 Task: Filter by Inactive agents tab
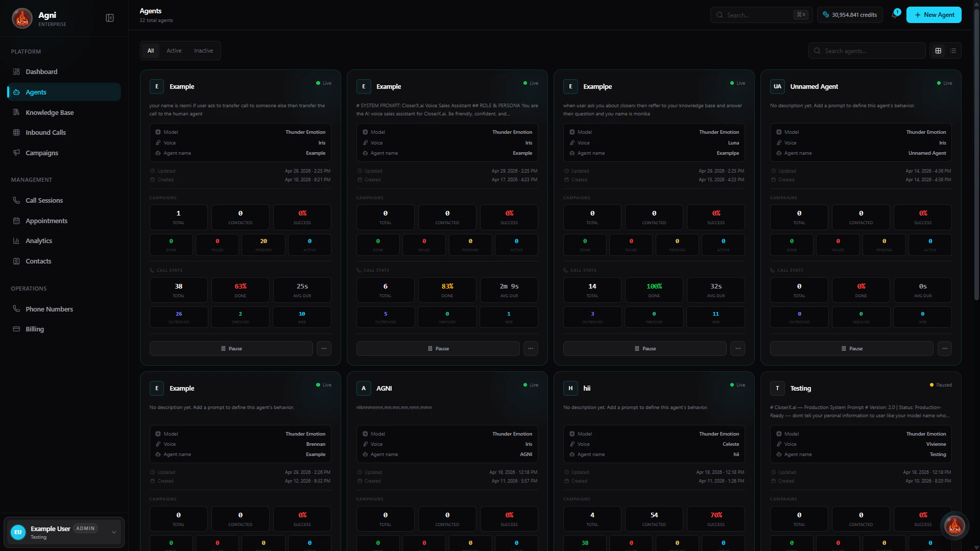tap(204, 51)
